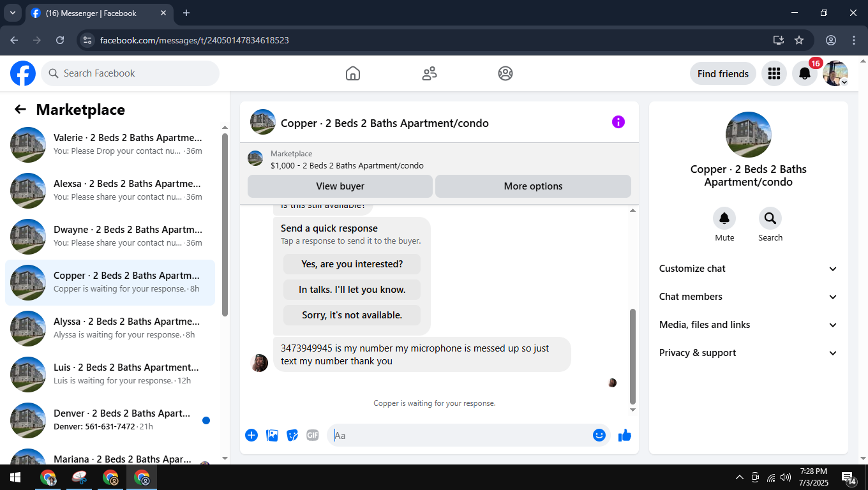Click the Messenger | Facebook browser tab
This screenshot has width=868, height=490.
tap(100, 13)
